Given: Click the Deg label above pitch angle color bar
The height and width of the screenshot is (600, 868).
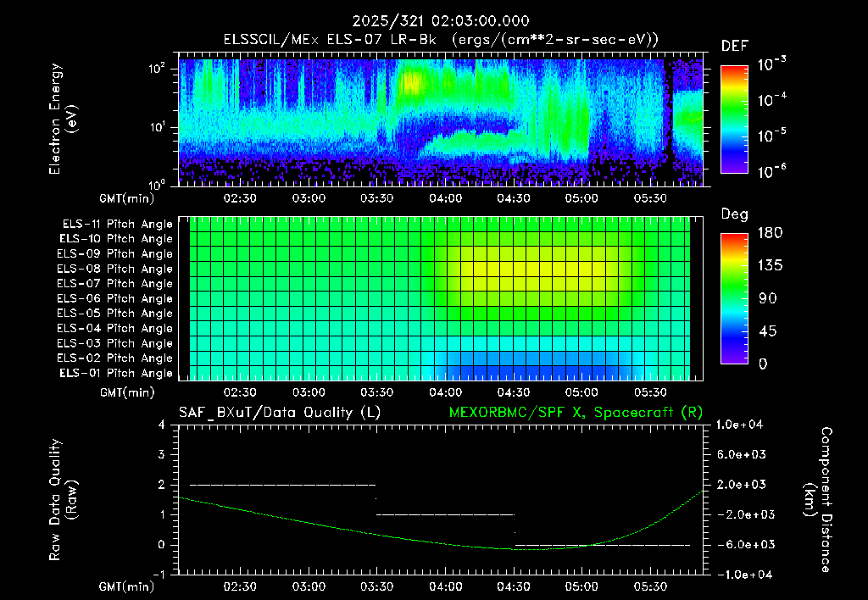Looking at the screenshot, I should click(735, 214).
